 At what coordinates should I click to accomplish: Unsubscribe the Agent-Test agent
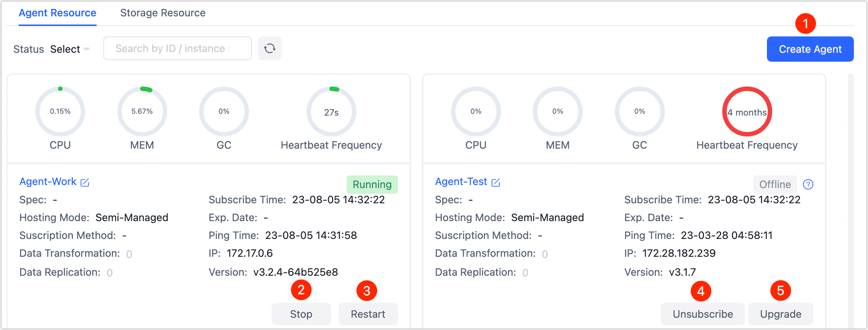(x=702, y=314)
